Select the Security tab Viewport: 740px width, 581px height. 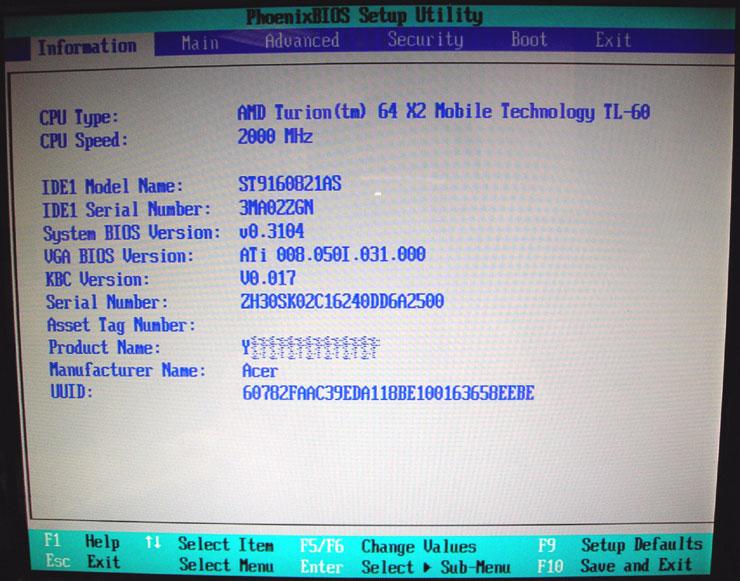pyautogui.click(x=425, y=40)
